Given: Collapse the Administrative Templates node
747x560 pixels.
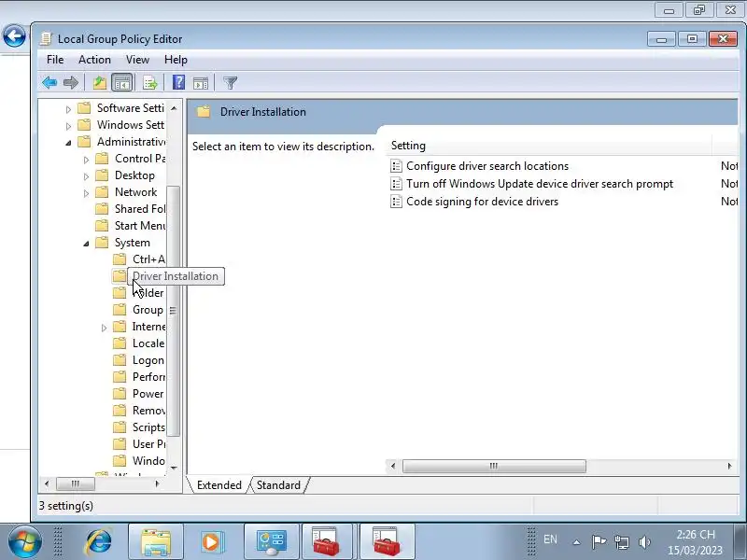Looking at the screenshot, I should [x=68, y=143].
